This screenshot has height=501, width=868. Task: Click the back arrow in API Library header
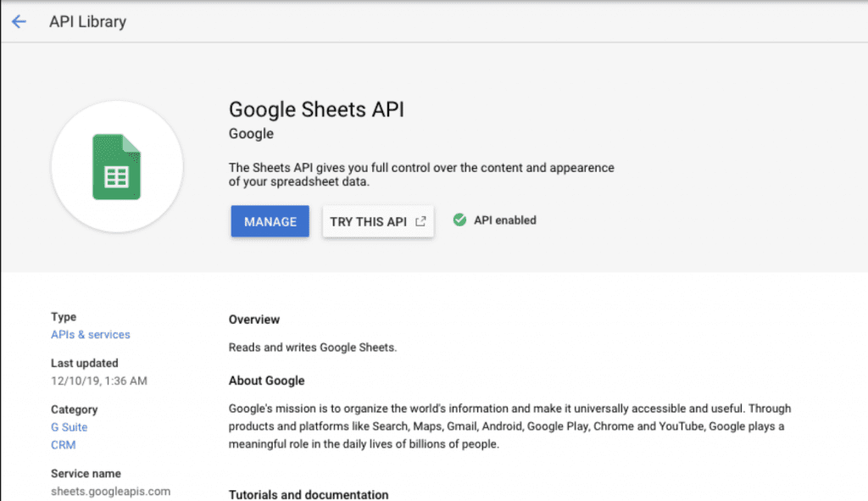[x=19, y=21]
